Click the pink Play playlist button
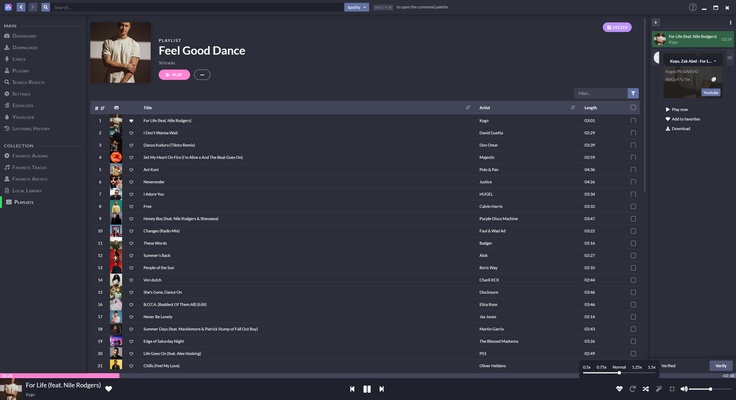This screenshot has width=736, height=400. [x=174, y=75]
